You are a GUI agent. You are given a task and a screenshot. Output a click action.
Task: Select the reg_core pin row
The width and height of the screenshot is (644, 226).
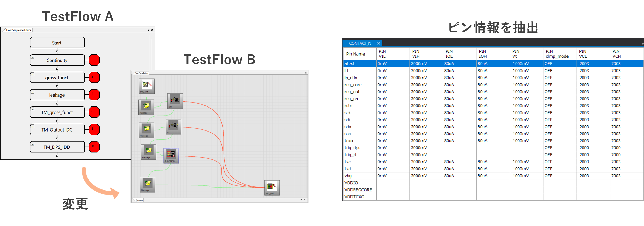pos(353,85)
